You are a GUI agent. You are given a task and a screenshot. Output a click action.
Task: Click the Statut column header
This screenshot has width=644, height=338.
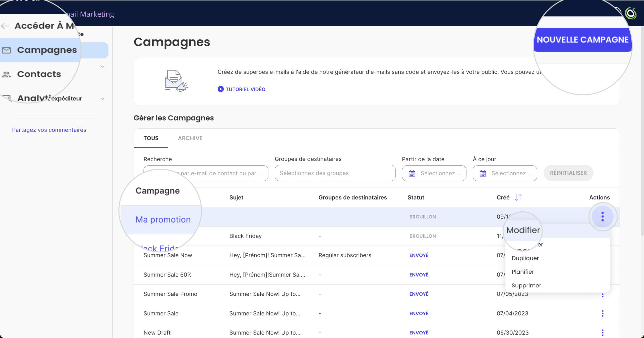click(416, 197)
